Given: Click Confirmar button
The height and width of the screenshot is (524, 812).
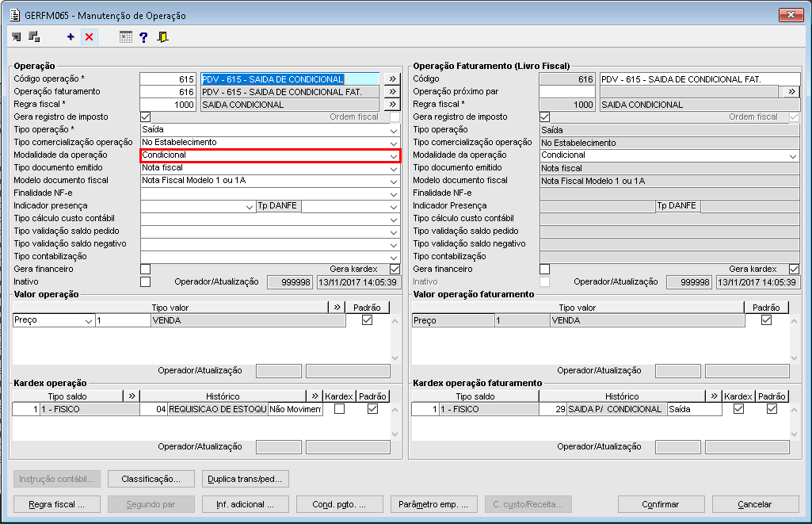Looking at the screenshot, I should pos(661,504).
